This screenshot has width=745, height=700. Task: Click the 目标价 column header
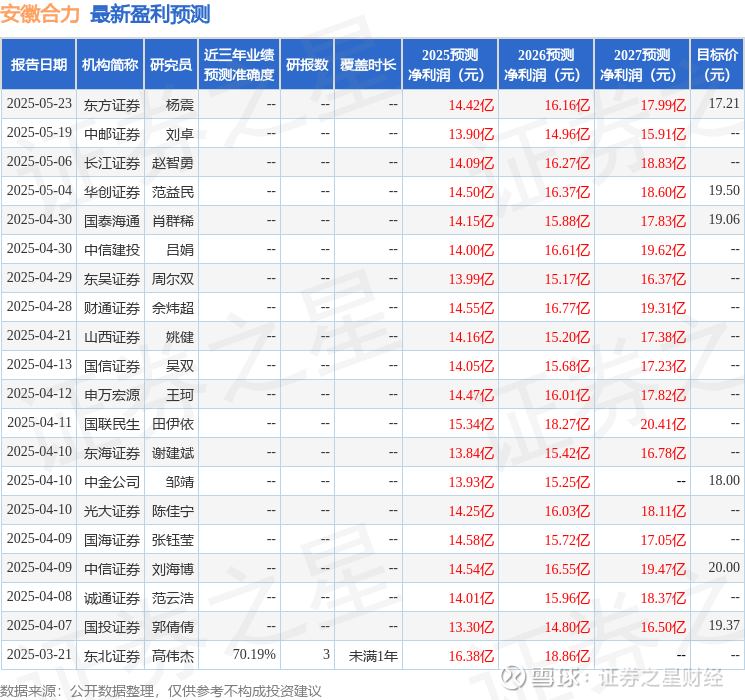[717, 64]
